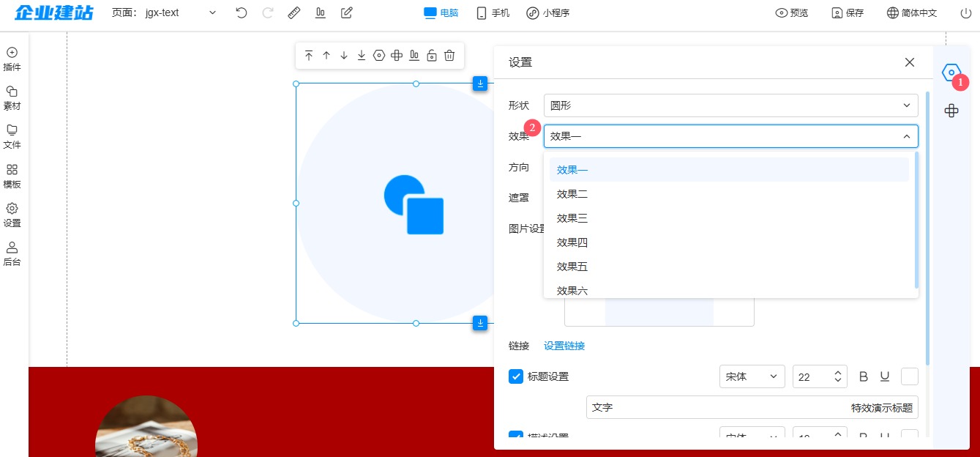Viewport: 980px width, 457px height.
Task: Open the align tool in top bar
Action: 321,12
